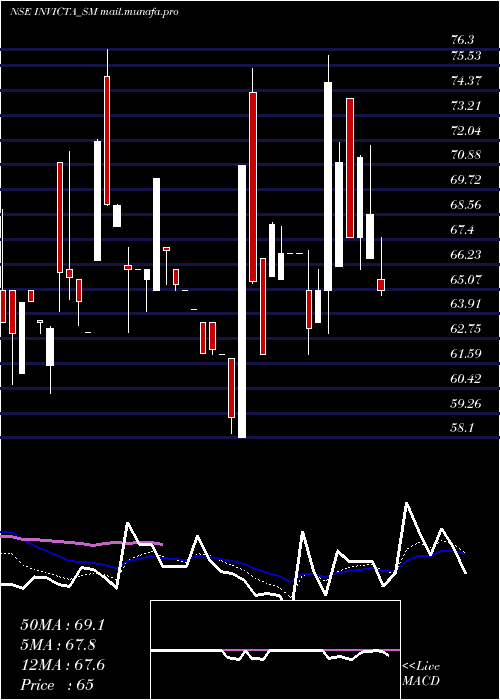Viewport: 500px width, 700px height.
Task: Click the <<Live MACD label
Action: pyautogui.click(x=421, y=673)
